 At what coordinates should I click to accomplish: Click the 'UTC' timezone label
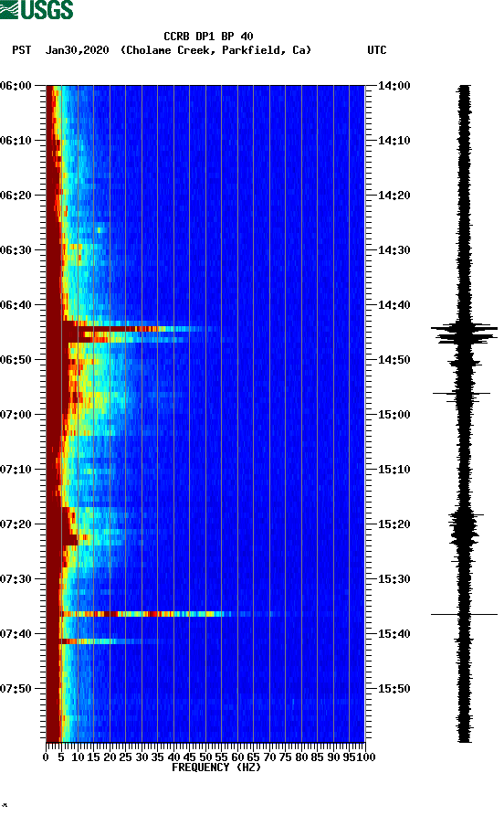[377, 50]
